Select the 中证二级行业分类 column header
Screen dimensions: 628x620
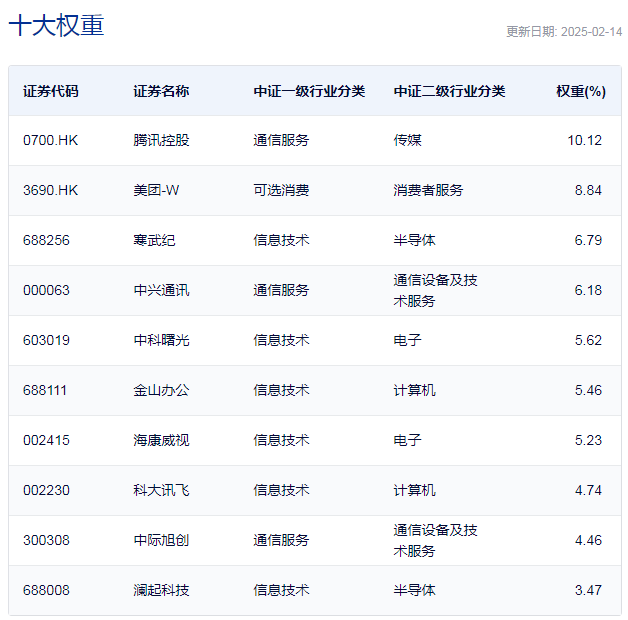(449, 91)
